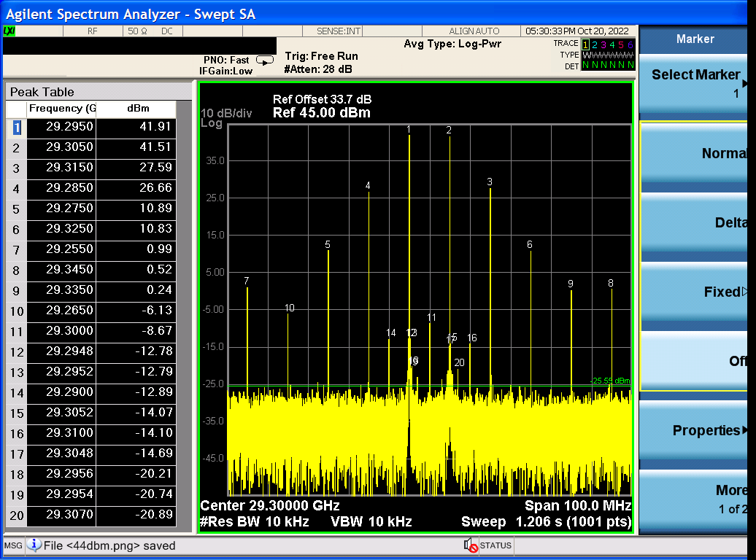Click frequency 29.3050 in peak table

pos(69,147)
